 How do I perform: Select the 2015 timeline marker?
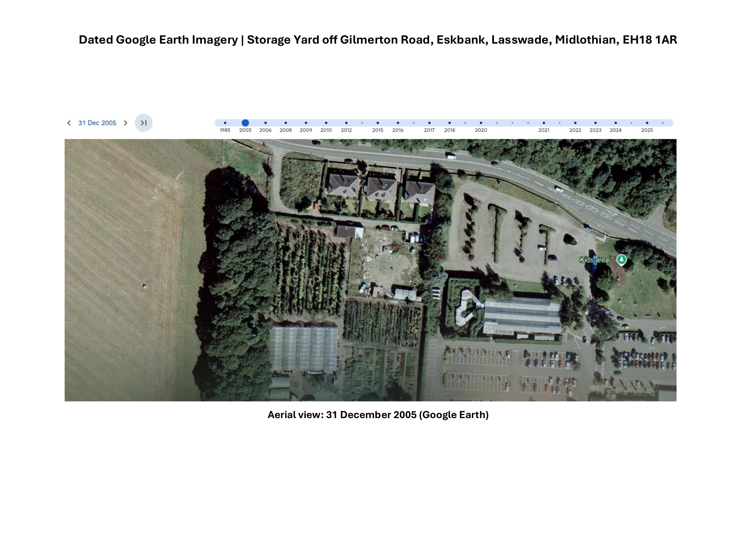click(378, 123)
